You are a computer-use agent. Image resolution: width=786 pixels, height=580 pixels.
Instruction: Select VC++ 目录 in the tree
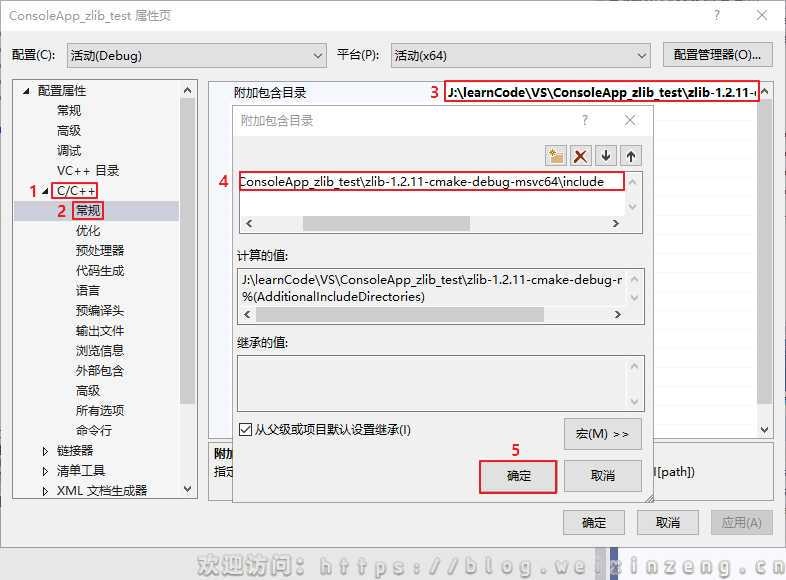[88, 170]
